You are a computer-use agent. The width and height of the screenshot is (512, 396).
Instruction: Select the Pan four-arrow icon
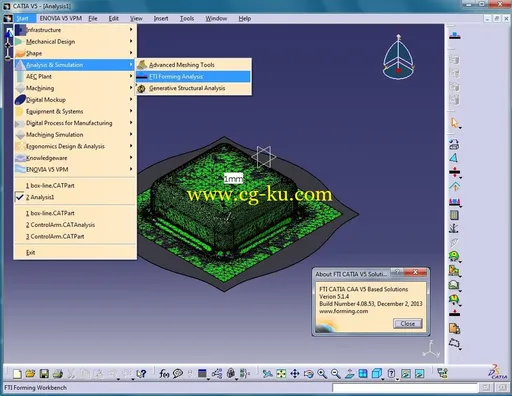[295, 374]
